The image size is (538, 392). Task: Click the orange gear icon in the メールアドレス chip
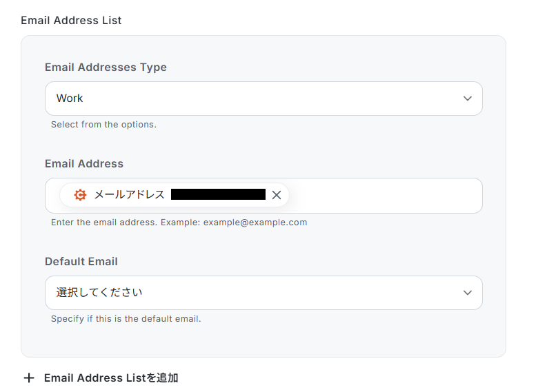point(80,195)
